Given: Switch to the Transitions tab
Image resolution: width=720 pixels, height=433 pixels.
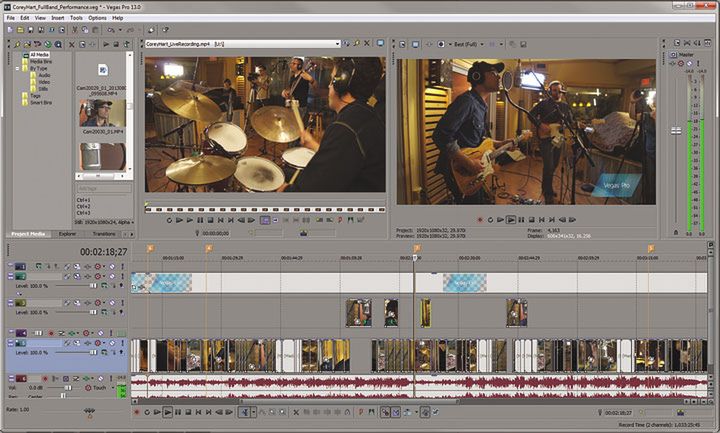Looking at the screenshot, I should coord(104,233).
